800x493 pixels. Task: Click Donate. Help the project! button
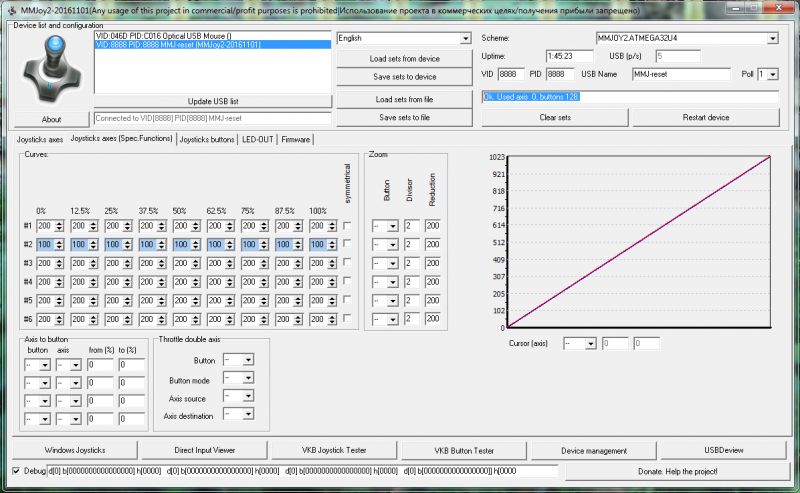[x=678, y=472]
